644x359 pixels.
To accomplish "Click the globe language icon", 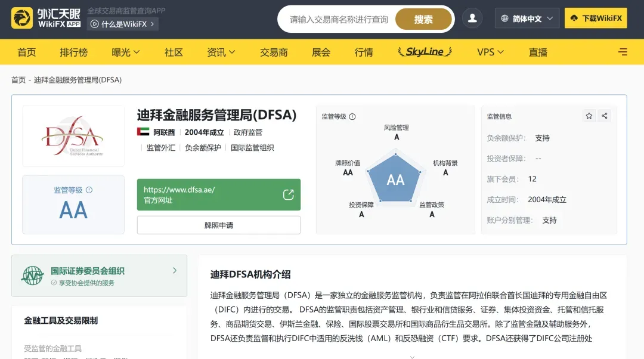I will [505, 18].
